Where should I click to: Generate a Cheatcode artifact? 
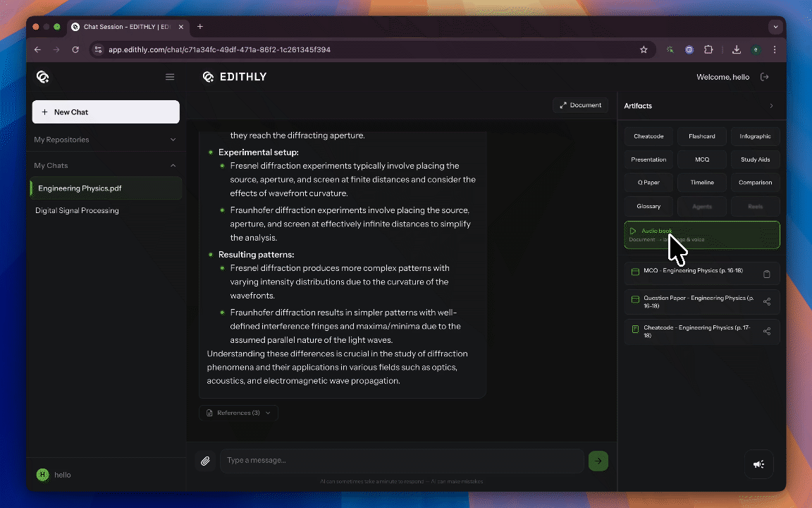click(648, 136)
